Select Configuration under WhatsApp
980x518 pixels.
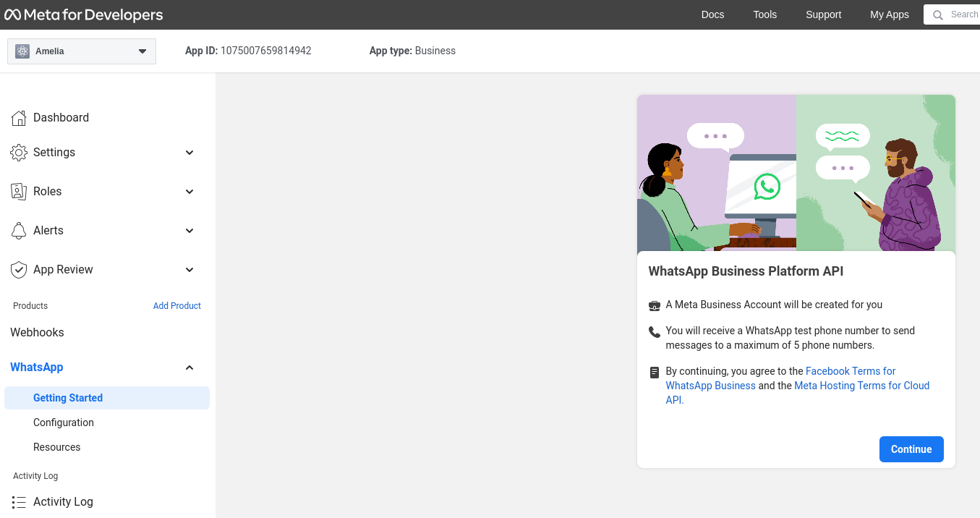click(x=64, y=423)
